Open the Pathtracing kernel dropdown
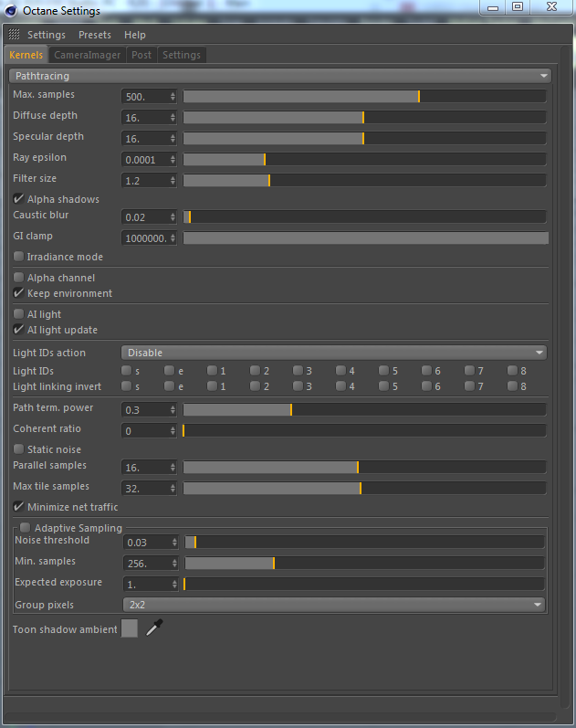Viewport: 576px width, 728px height. pos(278,76)
